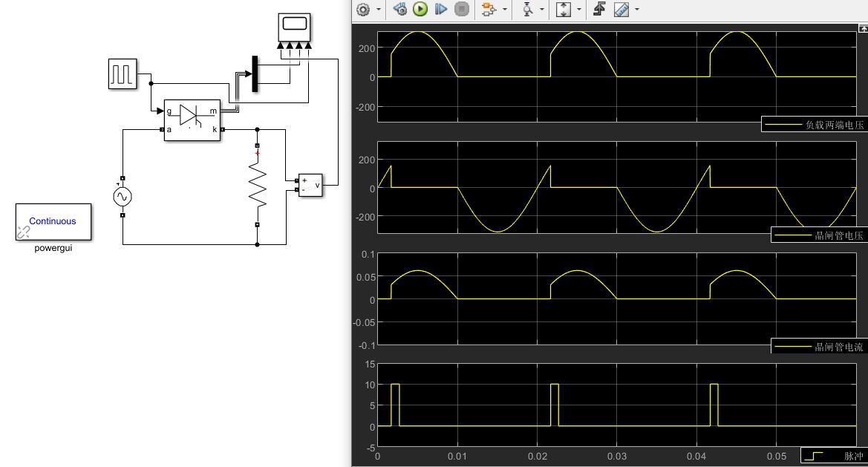Screen dimensions: 868x467
Task: Click the simulation stepping options icon
Action: (x=400, y=10)
